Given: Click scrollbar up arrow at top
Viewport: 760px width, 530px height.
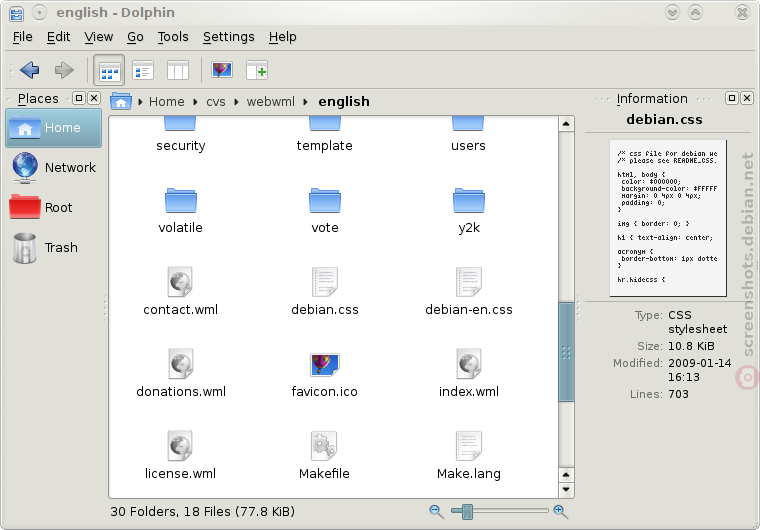Looking at the screenshot, I should [x=566, y=124].
